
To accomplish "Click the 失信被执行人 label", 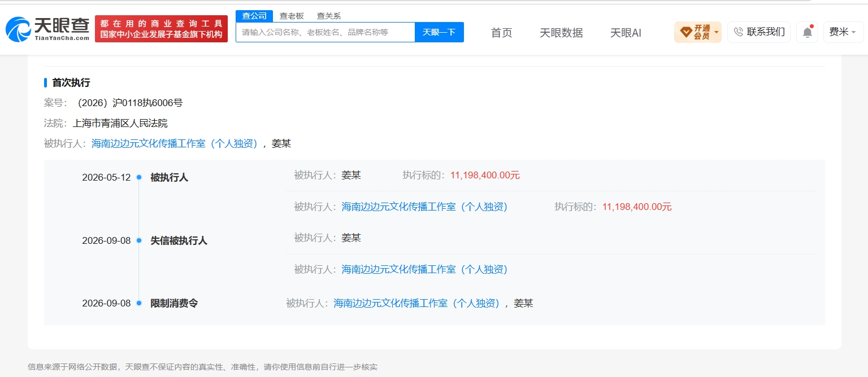I will coord(179,240).
